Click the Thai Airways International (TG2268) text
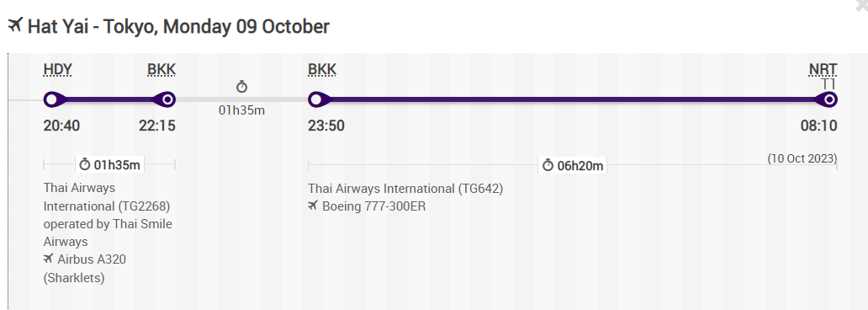This screenshot has width=868, height=310. pyautogui.click(x=107, y=197)
